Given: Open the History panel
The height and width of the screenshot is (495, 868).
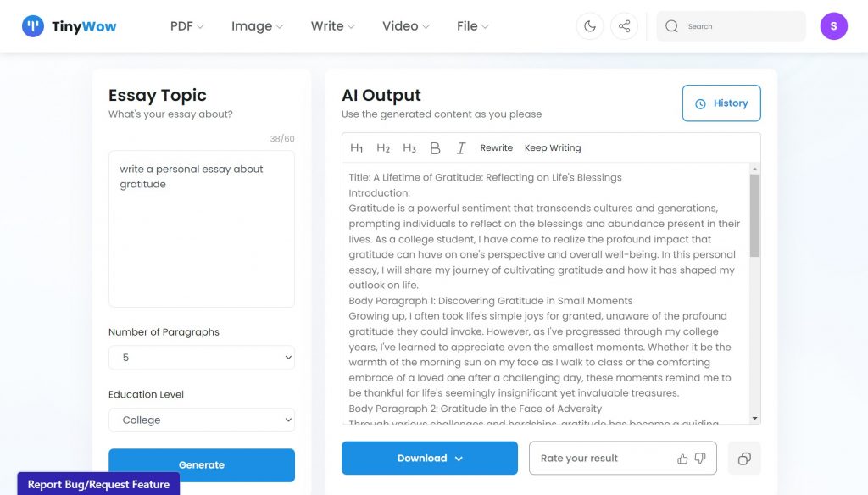Looking at the screenshot, I should point(721,103).
